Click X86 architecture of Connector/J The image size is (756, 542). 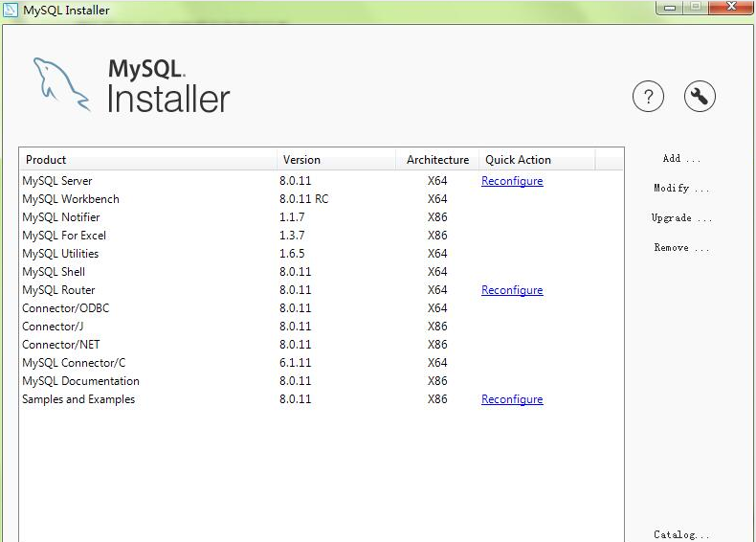[437, 327]
